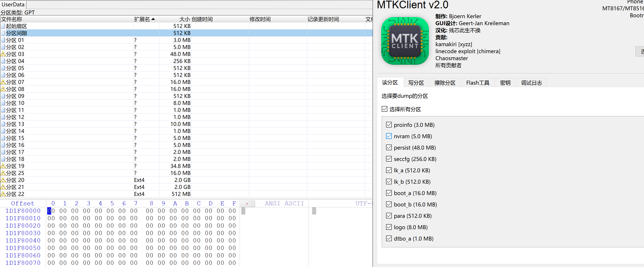Click offset 1D1F80040 in the hex view

pos(23,241)
